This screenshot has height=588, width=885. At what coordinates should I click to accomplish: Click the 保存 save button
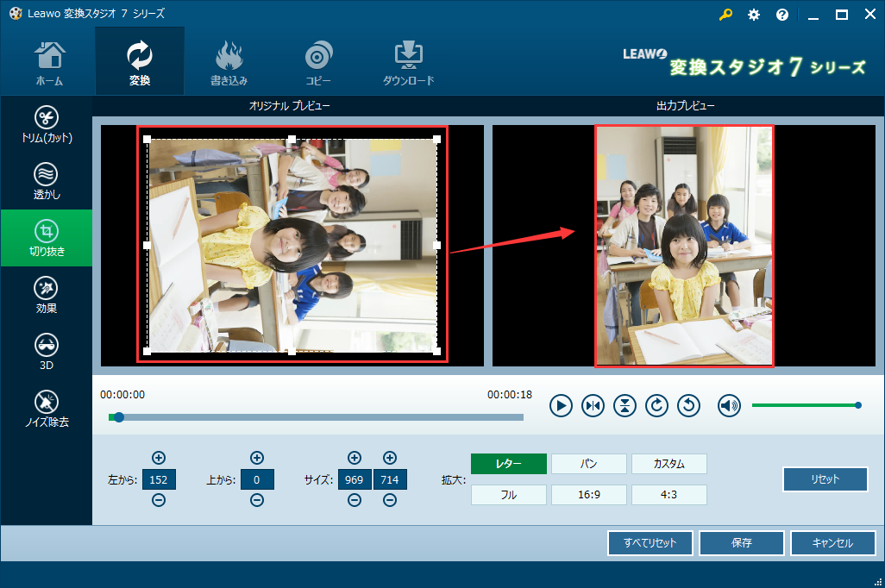741,543
